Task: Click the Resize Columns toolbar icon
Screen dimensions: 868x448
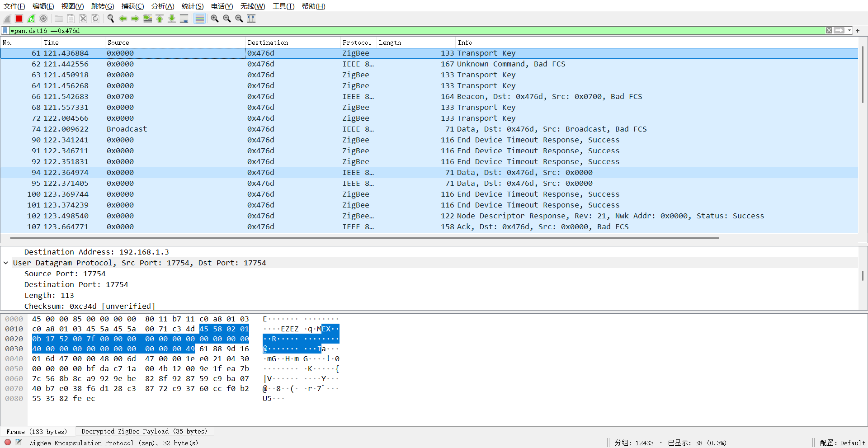Action: (251, 19)
